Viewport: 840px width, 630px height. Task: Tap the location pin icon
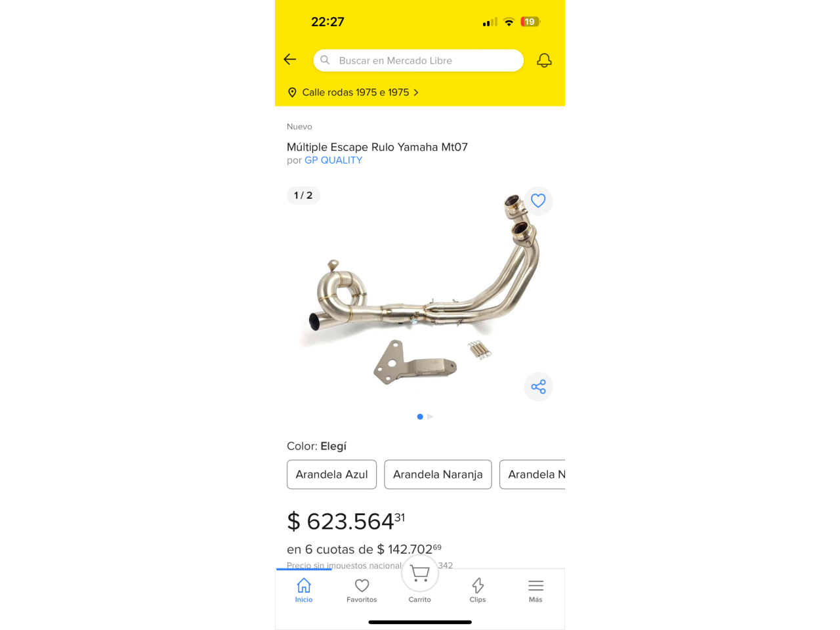(x=292, y=93)
